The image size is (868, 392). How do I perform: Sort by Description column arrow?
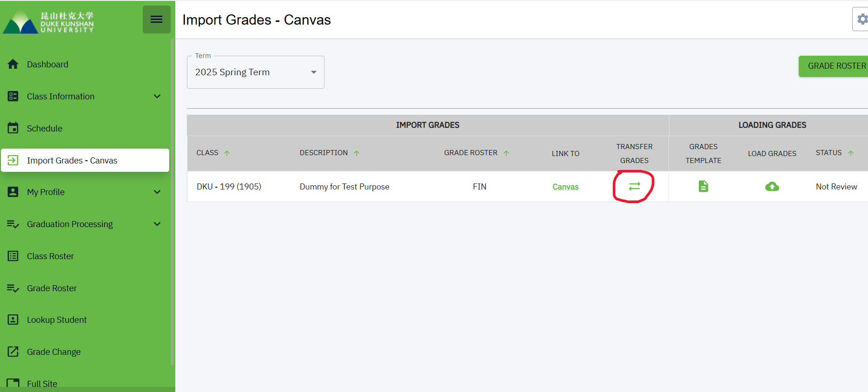point(357,153)
